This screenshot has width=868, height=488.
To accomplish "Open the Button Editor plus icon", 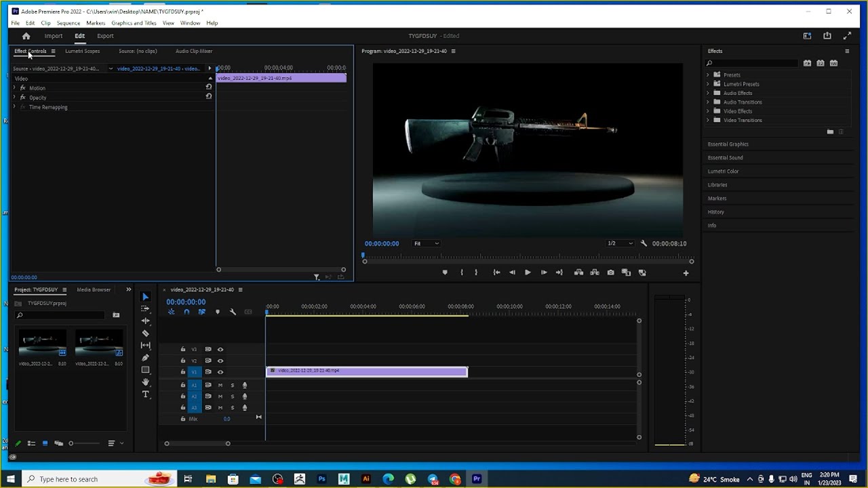I will click(686, 273).
